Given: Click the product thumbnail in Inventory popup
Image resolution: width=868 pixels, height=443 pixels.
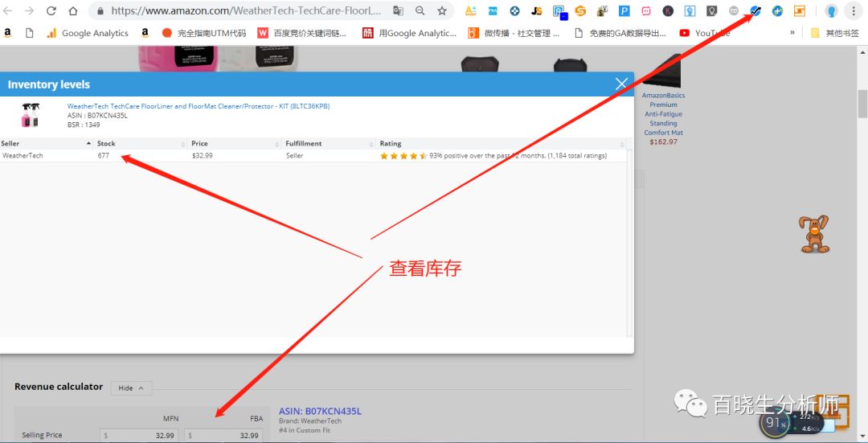Looking at the screenshot, I should [x=30, y=115].
